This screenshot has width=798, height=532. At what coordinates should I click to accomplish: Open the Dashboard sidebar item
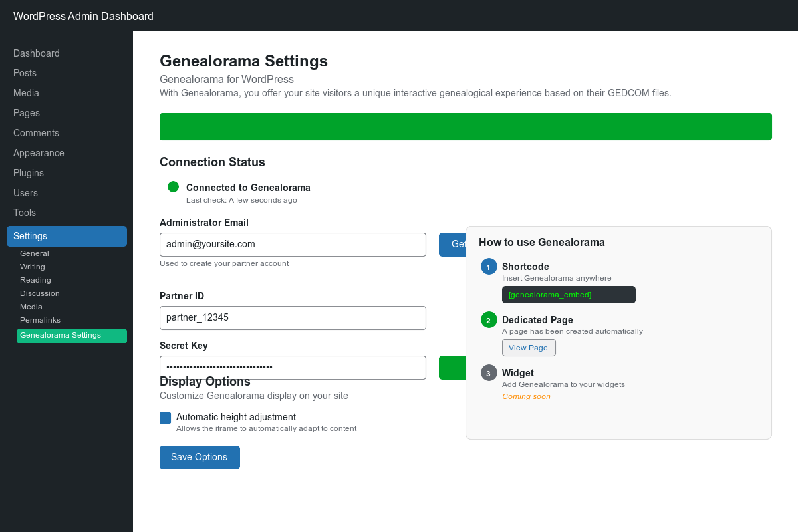(x=37, y=53)
